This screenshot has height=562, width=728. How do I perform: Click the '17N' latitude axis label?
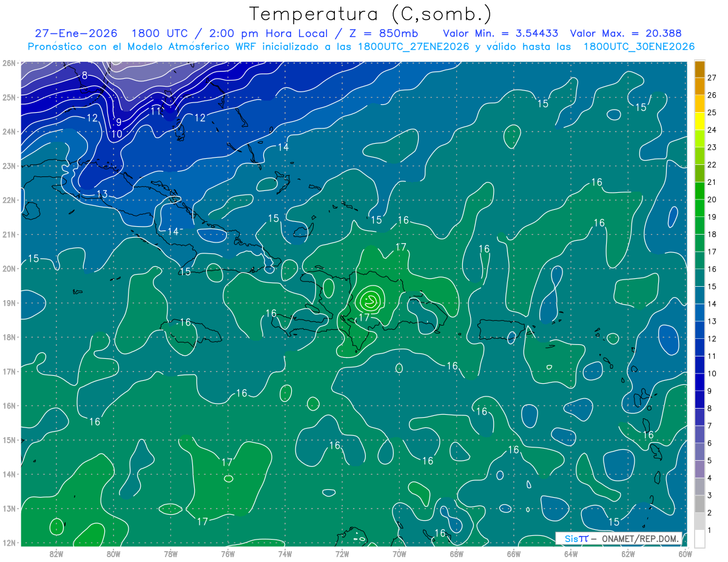click(x=9, y=371)
